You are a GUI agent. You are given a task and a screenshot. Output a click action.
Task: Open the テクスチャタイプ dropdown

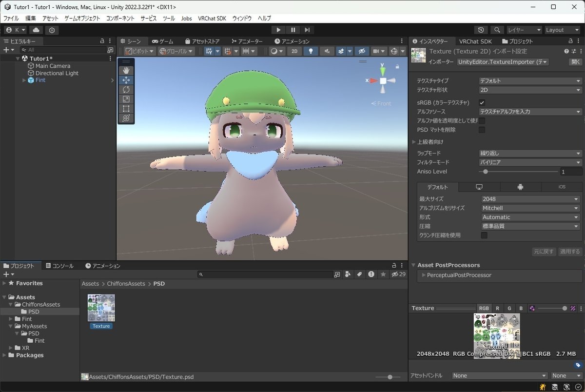530,81
